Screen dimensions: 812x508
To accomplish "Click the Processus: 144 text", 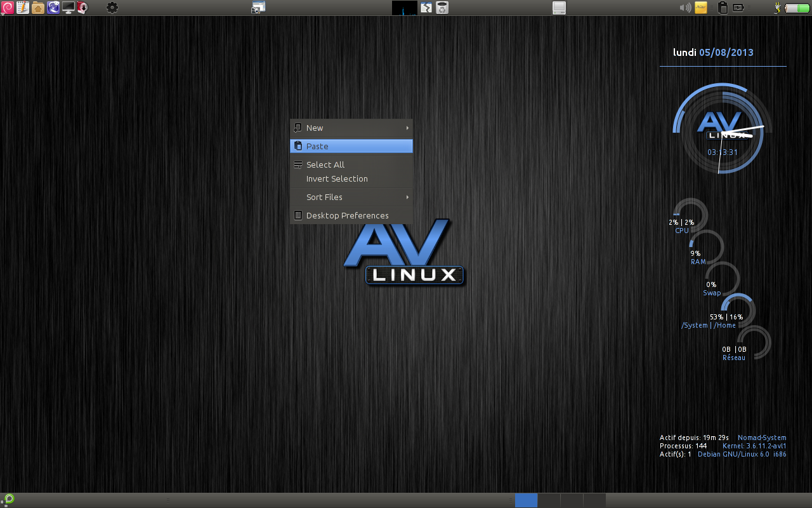I will [683, 446].
